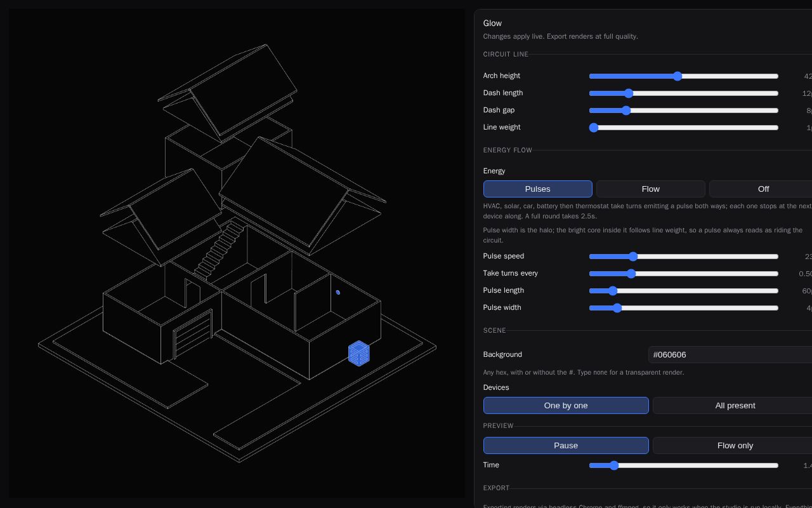Click the 'Any hex, with or without the #' hint
The height and width of the screenshot is (508, 812).
(x=584, y=373)
